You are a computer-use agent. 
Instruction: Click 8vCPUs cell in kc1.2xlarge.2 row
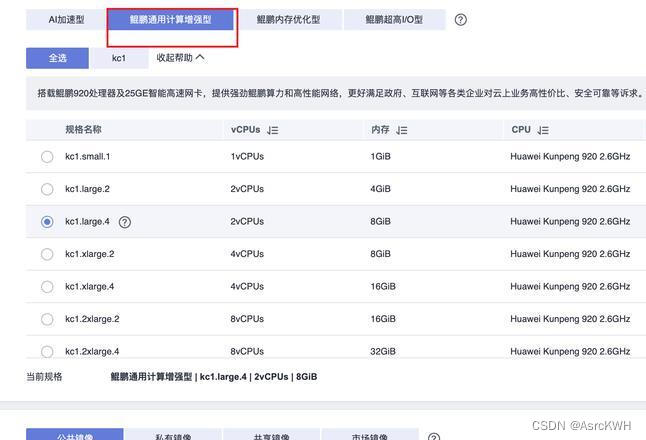pos(247,319)
